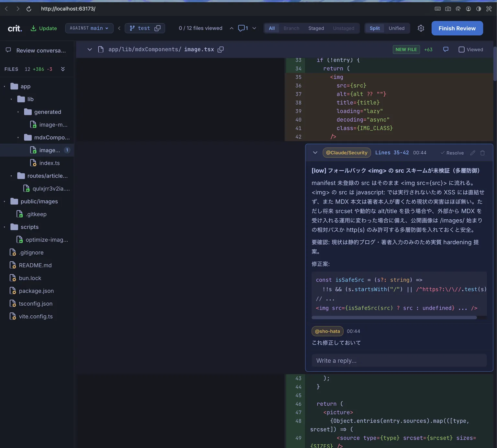Click the browser address bar URL
This screenshot has height=448, width=497.
[68, 9]
